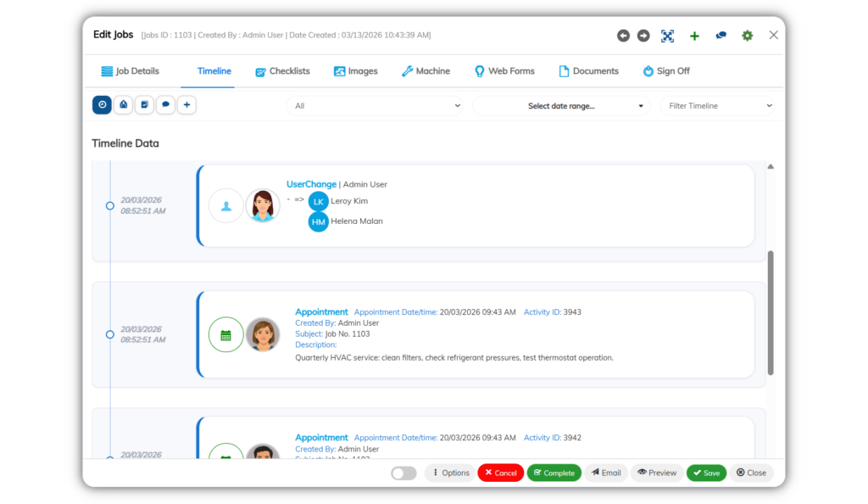868x504 pixels.
Task: Expand the 'Select date range...' dropdown
Action: (x=561, y=106)
